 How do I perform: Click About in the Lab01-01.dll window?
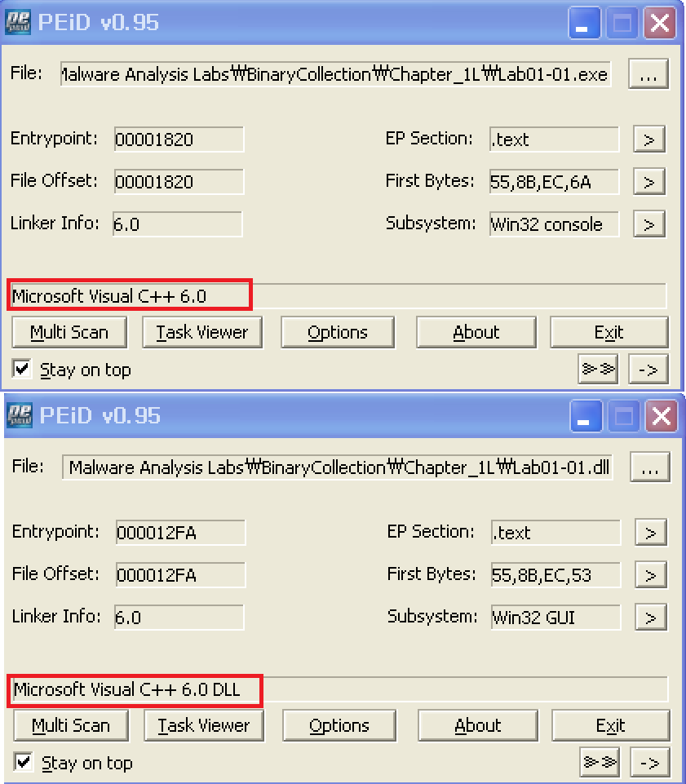(x=477, y=725)
